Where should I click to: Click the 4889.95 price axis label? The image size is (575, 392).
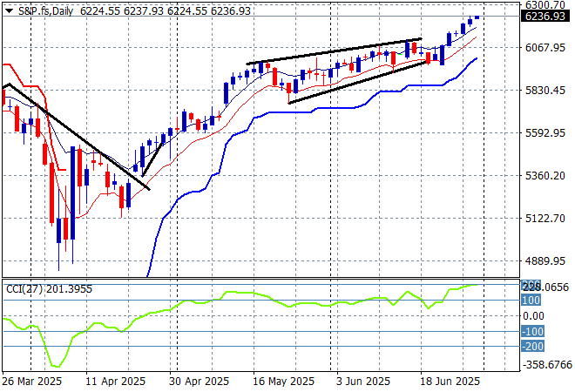(x=545, y=261)
